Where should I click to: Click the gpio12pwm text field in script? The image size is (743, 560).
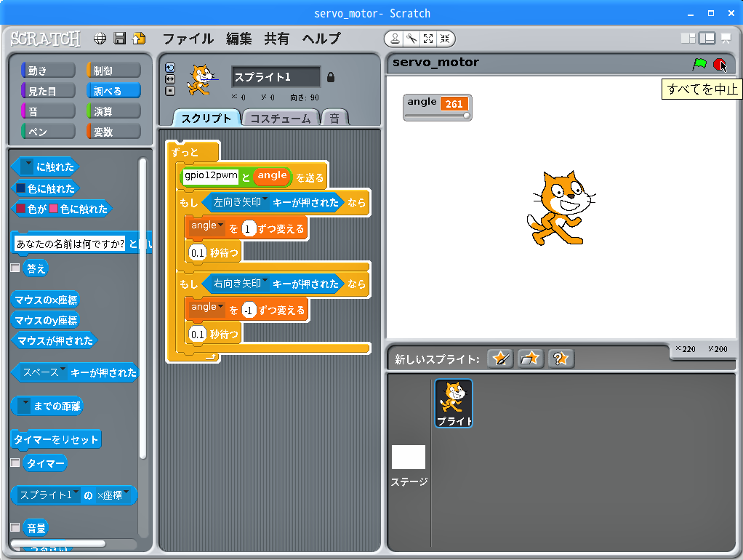[211, 176]
